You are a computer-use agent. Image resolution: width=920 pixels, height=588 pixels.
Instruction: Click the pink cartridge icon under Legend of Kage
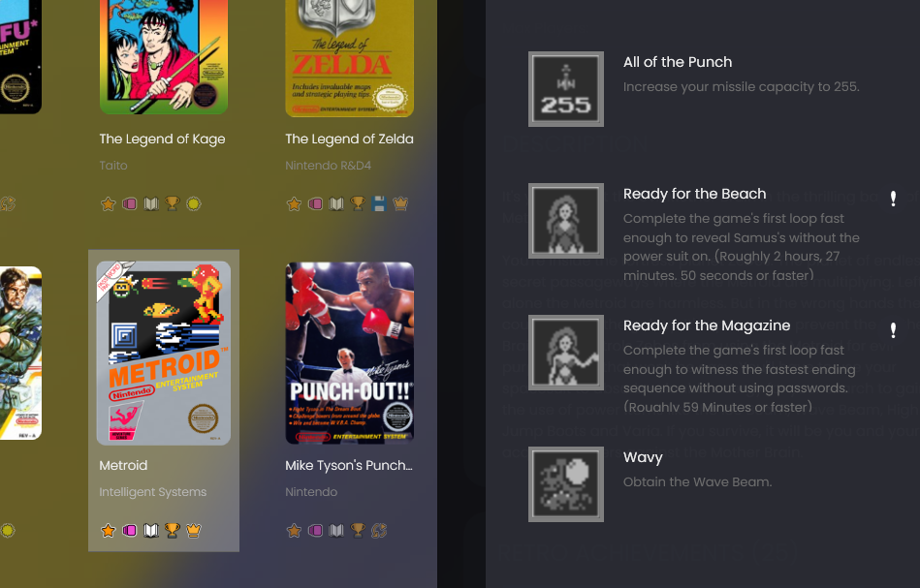point(130,204)
